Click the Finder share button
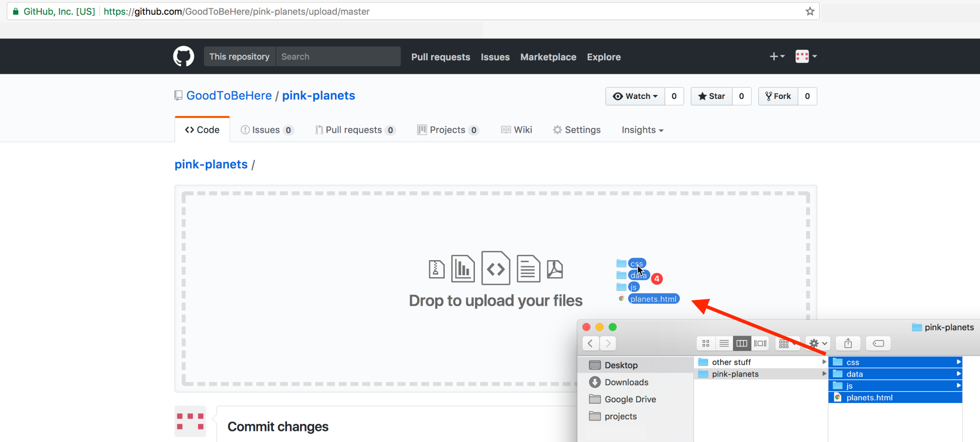This screenshot has width=980, height=442. (848, 343)
